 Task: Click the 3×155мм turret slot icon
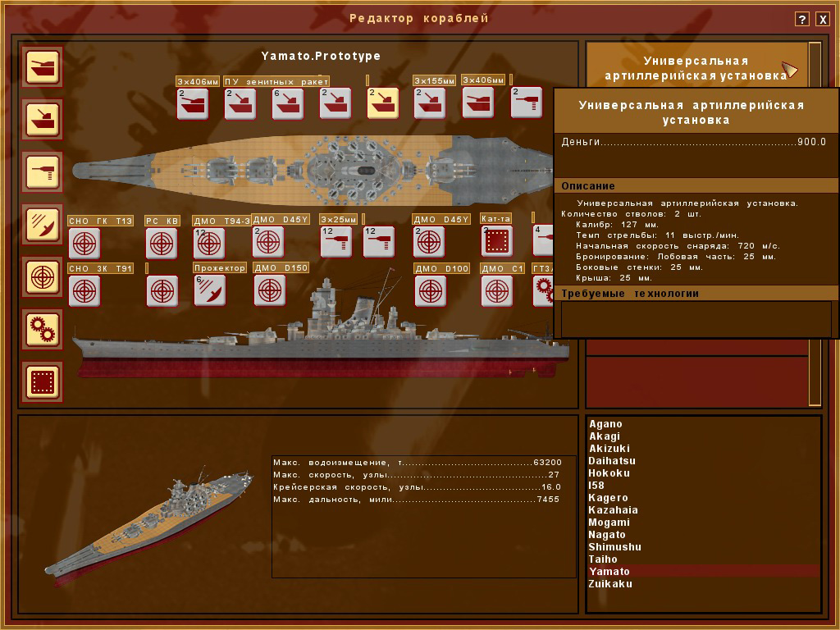coord(429,104)
